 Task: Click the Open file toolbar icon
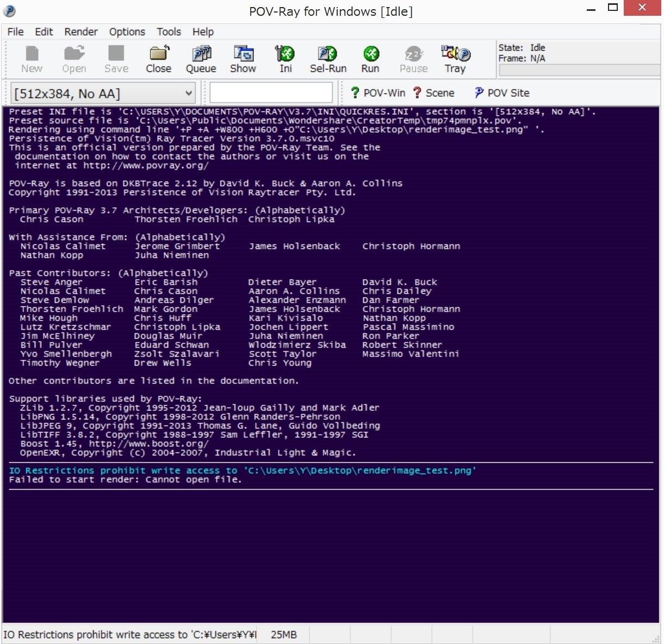tap(74, 59)
